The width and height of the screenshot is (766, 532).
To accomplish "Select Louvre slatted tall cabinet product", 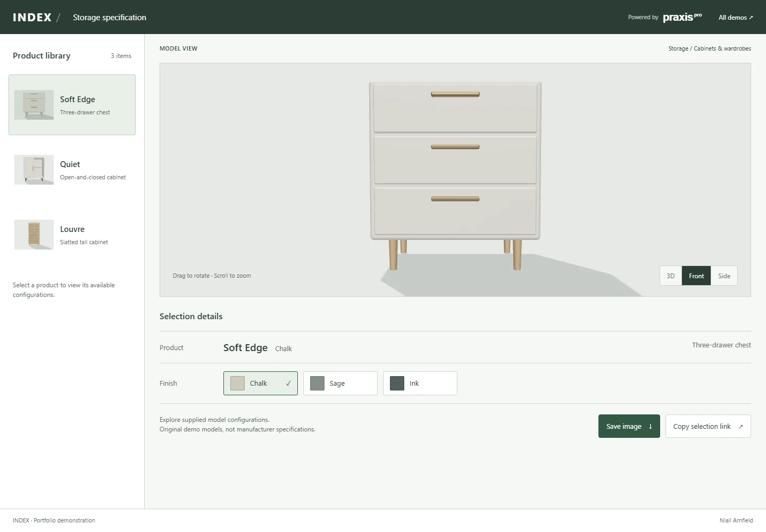I will (x=72, y=235).
